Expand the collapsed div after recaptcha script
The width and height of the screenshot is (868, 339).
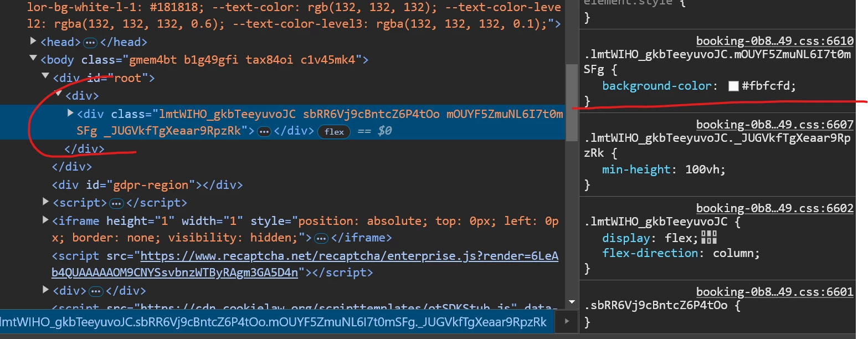coord(46,290)
